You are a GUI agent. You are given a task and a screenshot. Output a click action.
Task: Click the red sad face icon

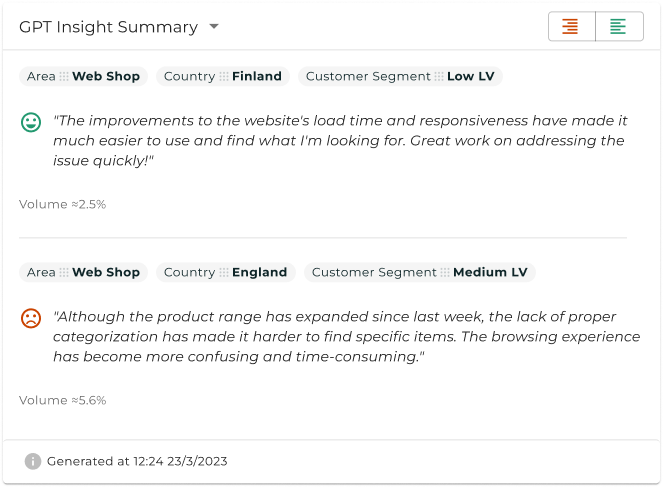tap(31, 318)
